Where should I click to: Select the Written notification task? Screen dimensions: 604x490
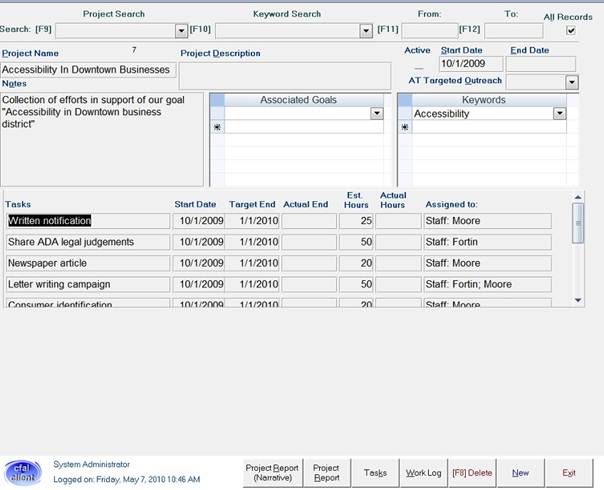(x=88, y=221)
